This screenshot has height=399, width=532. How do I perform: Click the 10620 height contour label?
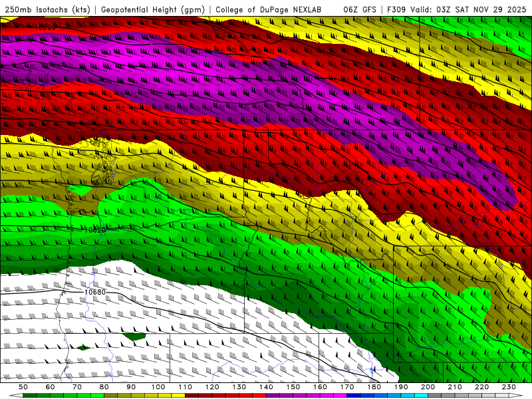coord(95,230)
